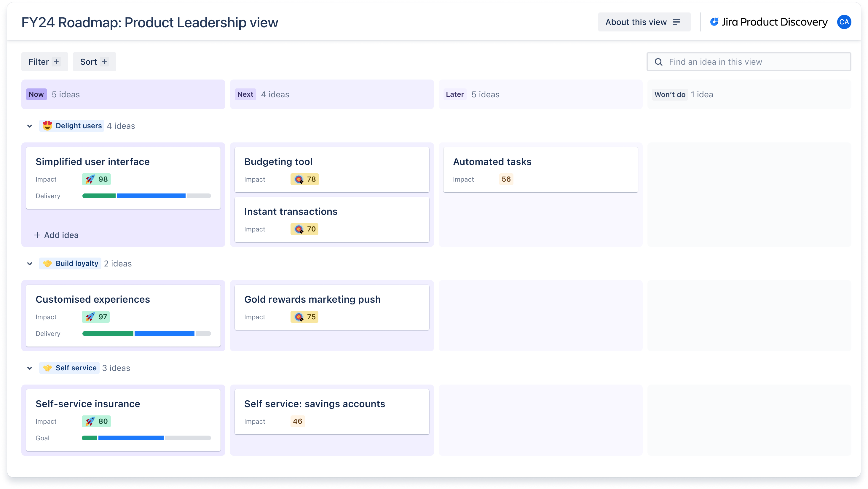868x489 pixels.
Task: Collapse the Delight users group
Action: point(30,126)
